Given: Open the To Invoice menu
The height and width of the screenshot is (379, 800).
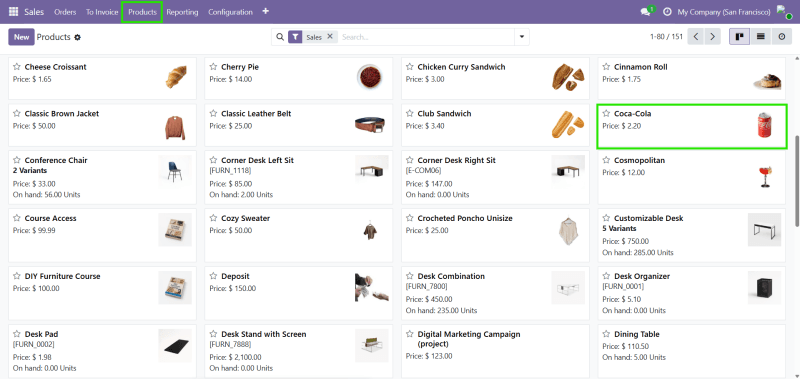Looking at the screenshot, I should (102, 12).
